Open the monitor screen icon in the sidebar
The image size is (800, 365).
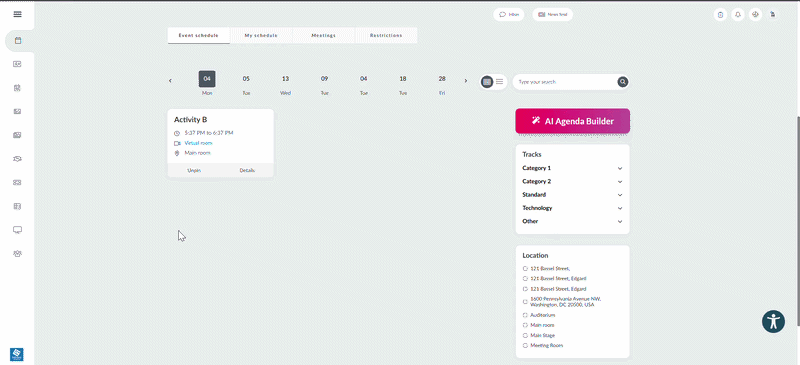pyautogui.click(x=17, y=230)
